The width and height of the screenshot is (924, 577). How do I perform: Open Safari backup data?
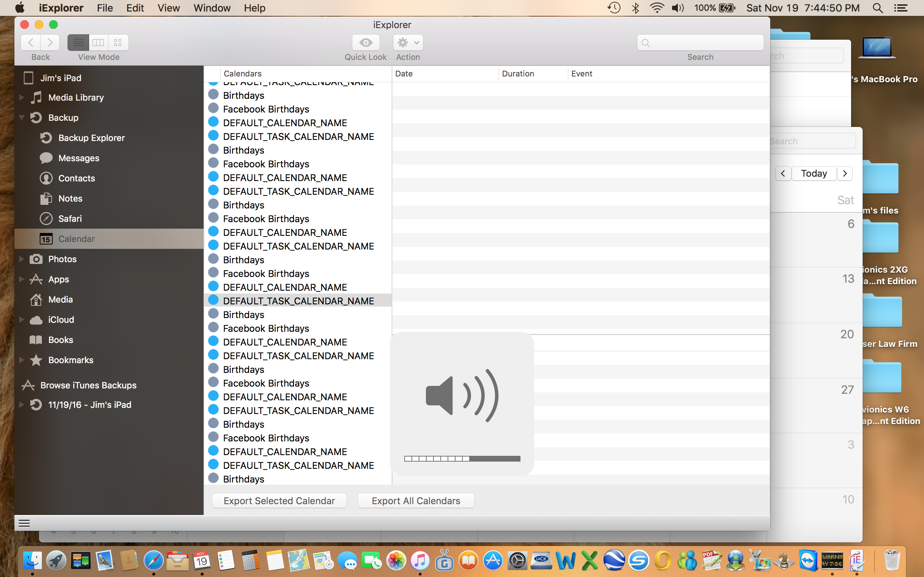click(70, 219)
